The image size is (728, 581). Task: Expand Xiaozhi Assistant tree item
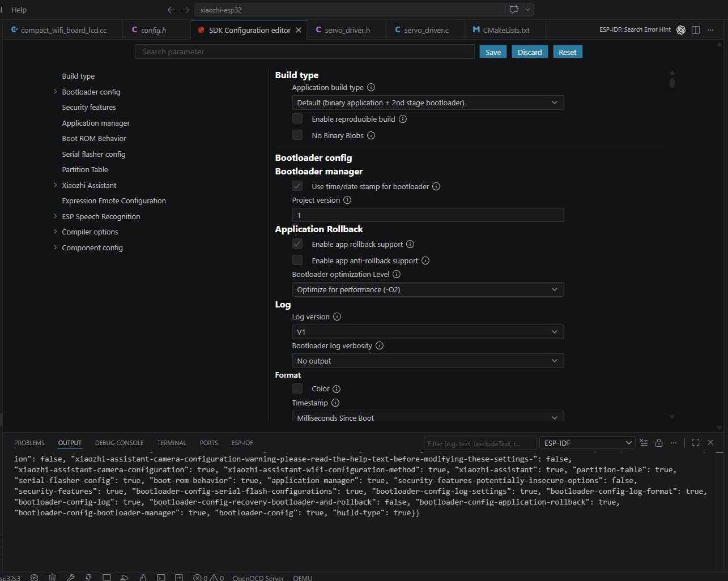pyautogui.click(x=55, y=185)
